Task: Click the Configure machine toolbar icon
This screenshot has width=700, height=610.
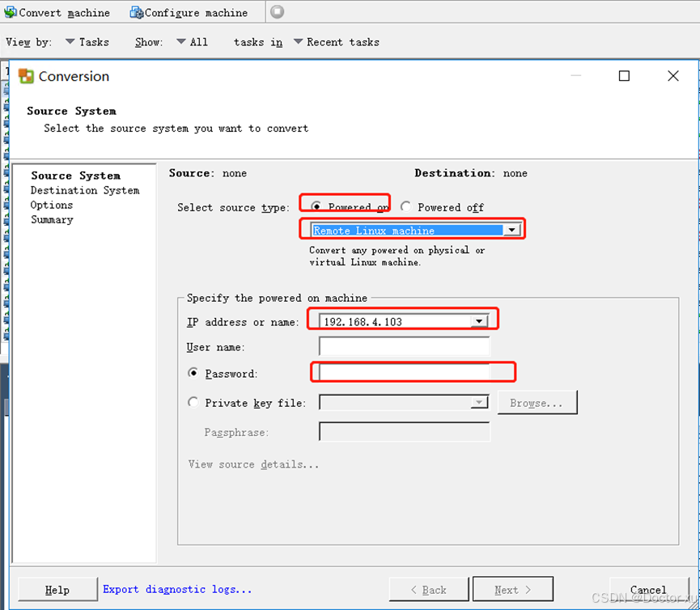Action: click(136, 12)
